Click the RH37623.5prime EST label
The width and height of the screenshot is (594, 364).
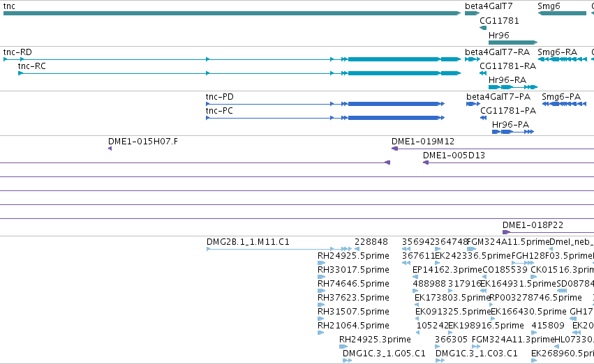coord(353,298)
